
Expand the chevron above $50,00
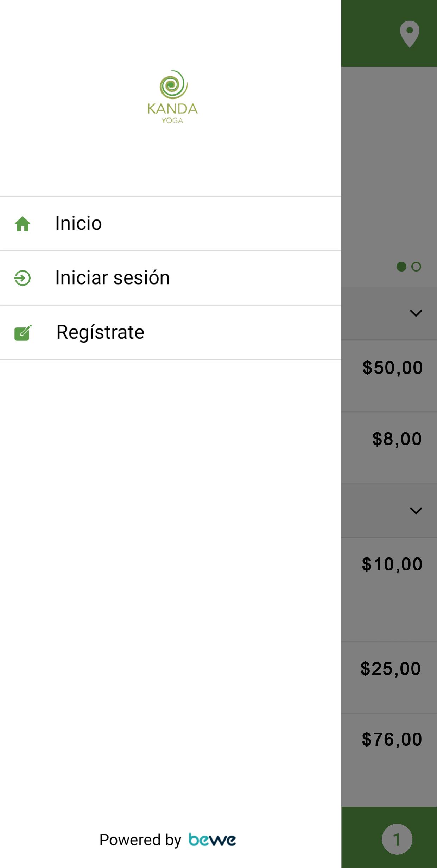click(416, 313)
